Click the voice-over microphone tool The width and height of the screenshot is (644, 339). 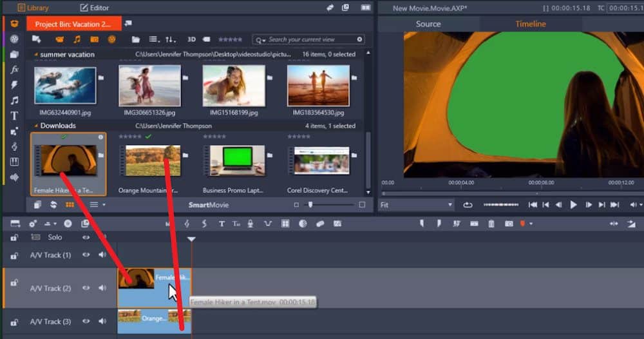[x=250, y=224]
